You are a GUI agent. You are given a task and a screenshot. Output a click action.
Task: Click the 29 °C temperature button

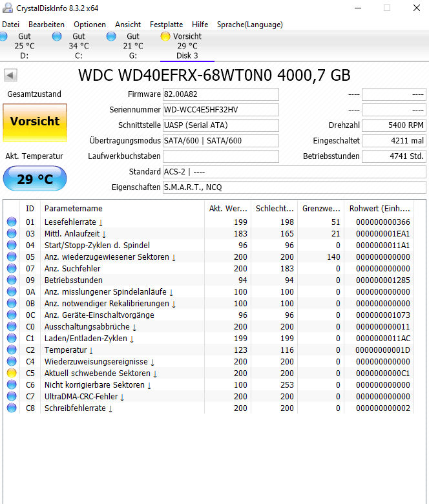coord(35,178)
